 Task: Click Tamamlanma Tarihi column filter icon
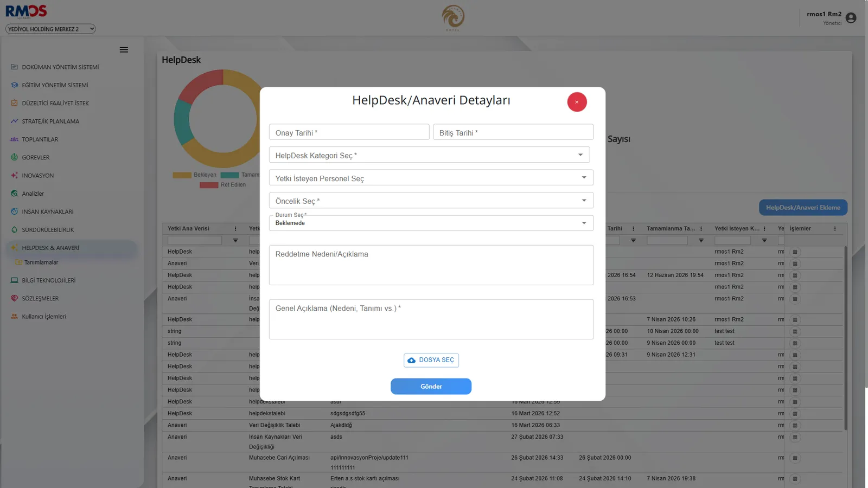point(701,240)
